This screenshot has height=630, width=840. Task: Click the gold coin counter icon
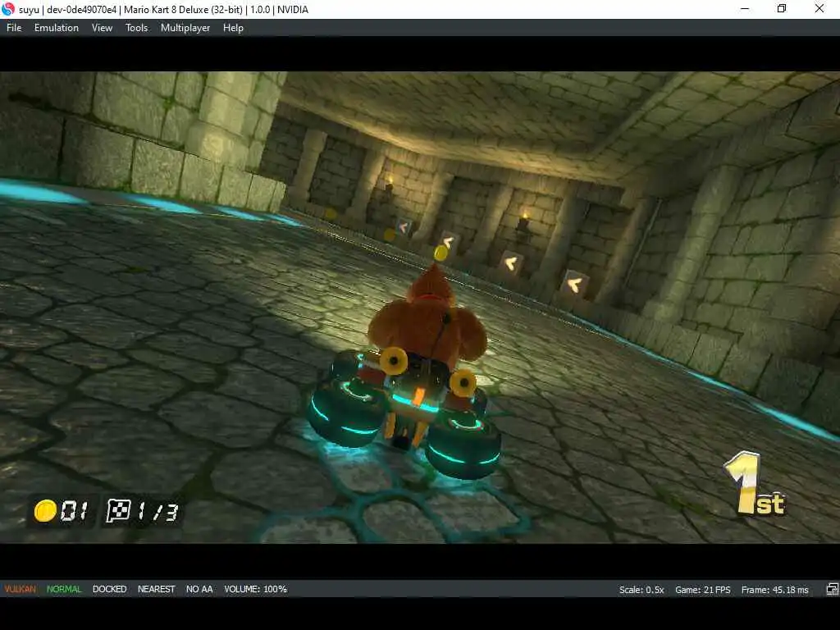pyautogui.click(x=45, y=510)
